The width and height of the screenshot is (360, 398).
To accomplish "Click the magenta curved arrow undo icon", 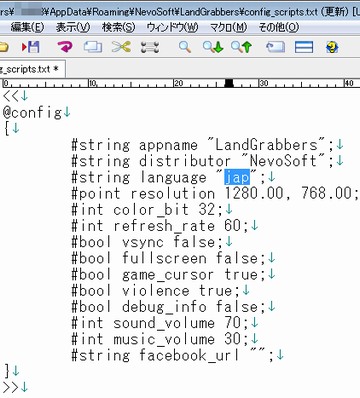I will (65, 47).
